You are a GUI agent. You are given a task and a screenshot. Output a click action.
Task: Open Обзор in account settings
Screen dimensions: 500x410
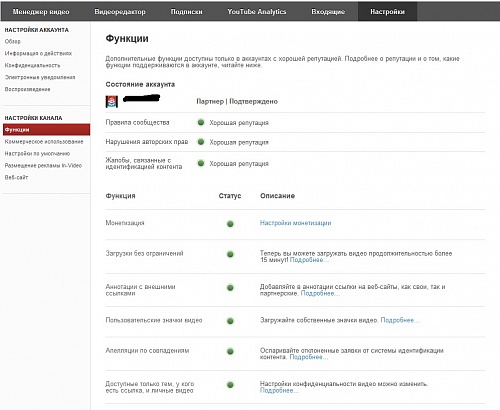[13, 41]
